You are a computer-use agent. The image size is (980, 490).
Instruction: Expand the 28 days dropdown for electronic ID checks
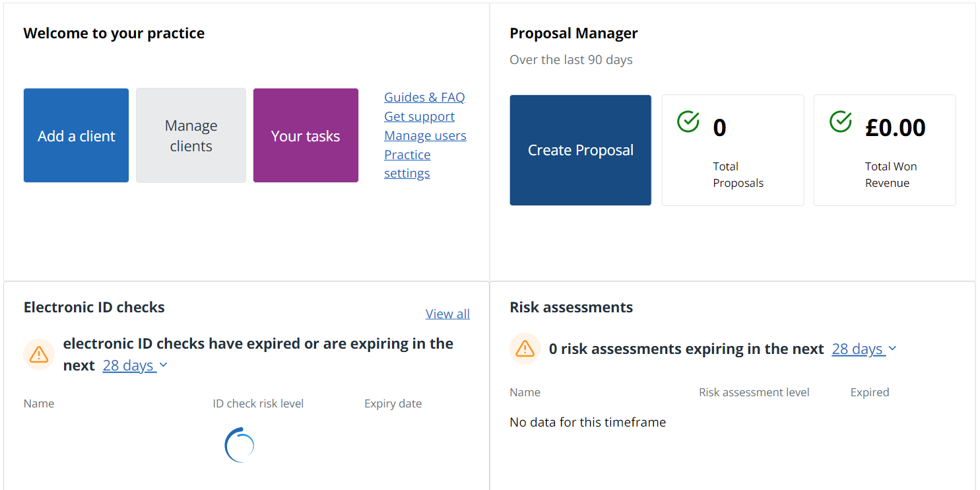[x=135, y=366]
